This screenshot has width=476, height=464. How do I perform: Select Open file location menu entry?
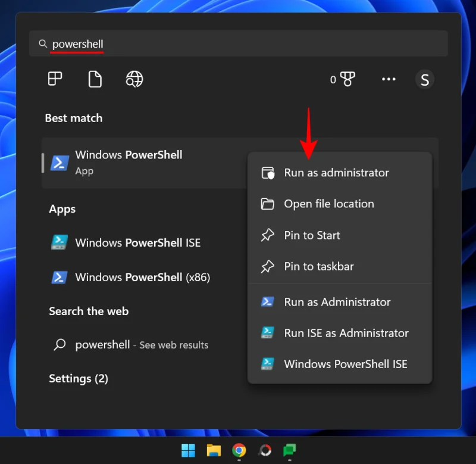click(329, 204)
